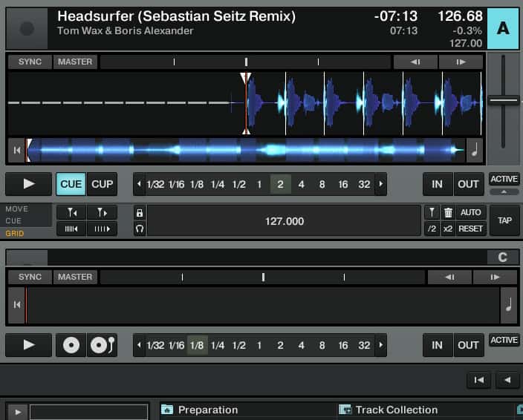This screenshot has width=523, height=420.
Task: Lock the beatgrid with padlock icon
Action: (x=140, y=213)
